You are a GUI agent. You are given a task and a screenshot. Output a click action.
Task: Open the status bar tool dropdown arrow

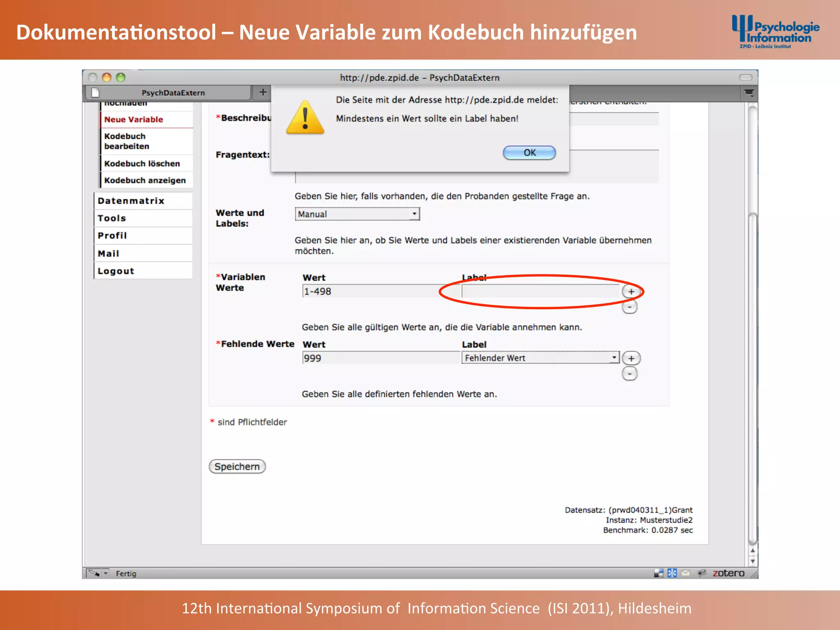[106, 573]
